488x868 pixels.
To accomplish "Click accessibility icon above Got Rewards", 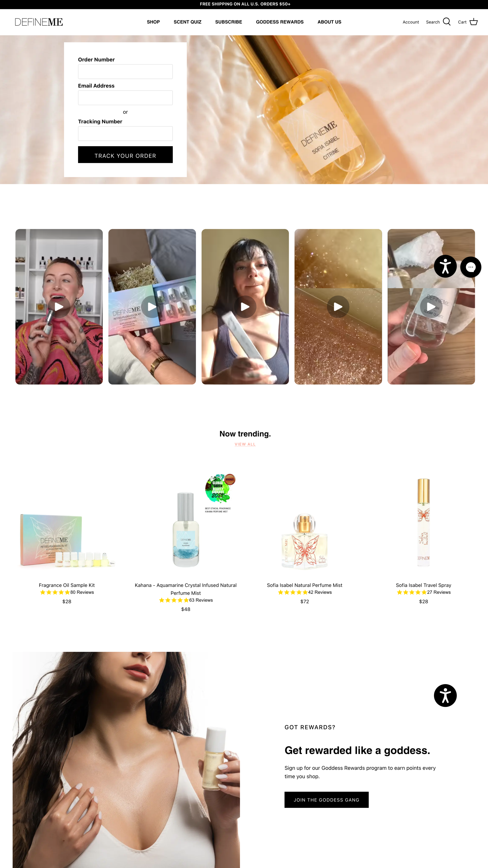I will coord(445,695).
